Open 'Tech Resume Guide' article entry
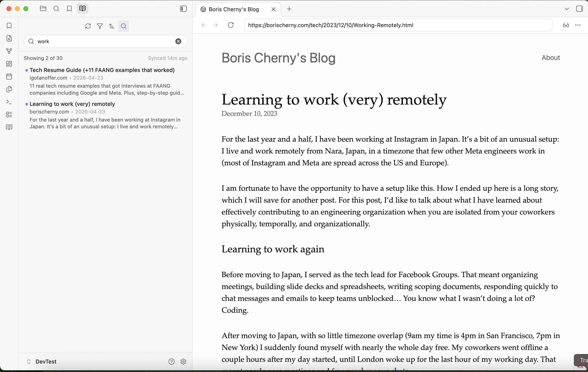 106,81
